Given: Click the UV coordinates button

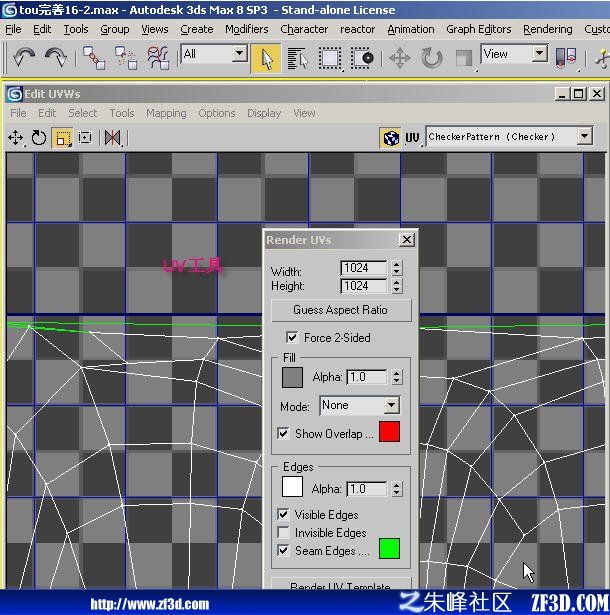Looking at the screenshot, I should pos(413,138).
